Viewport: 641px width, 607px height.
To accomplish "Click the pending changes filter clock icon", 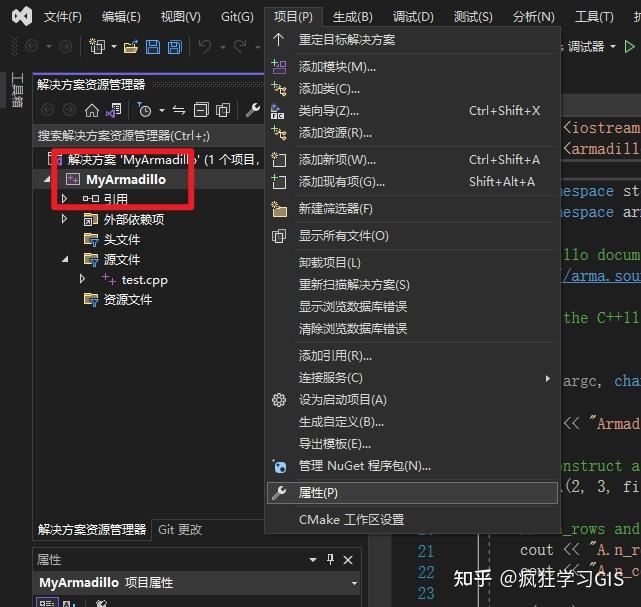I will (144, 110).
